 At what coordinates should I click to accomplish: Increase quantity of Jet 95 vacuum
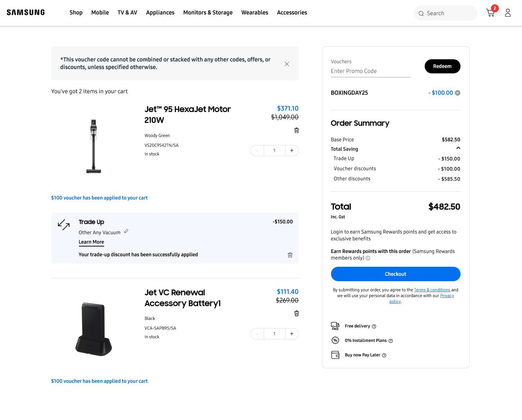coord(292,151)
